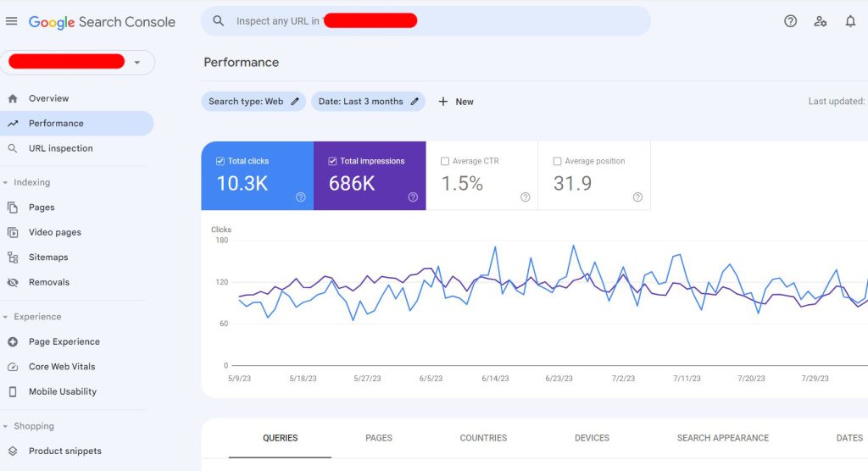
Task: Click the Video pages icon
Action: tap(13, 232)
